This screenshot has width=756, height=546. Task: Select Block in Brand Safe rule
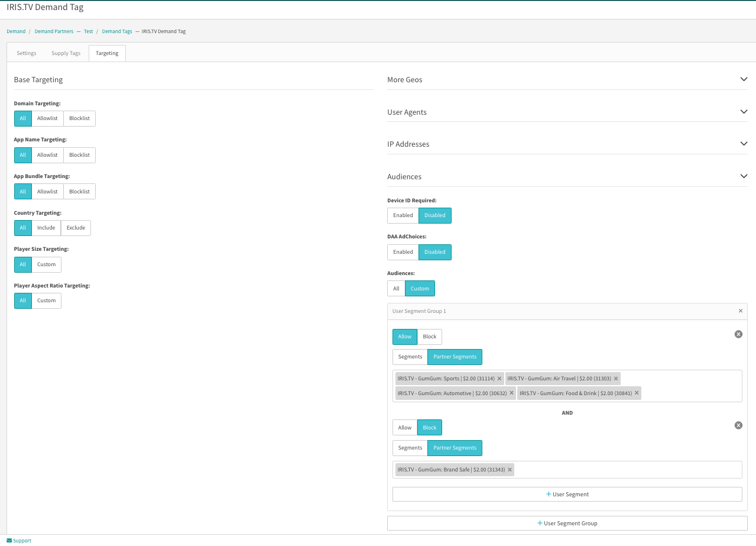[430, 428]
